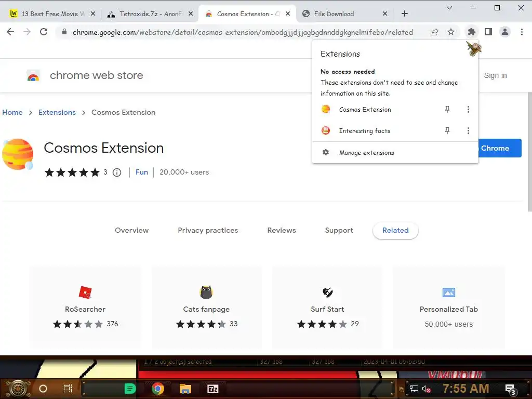Open Task View on the taskbar
The image size is (532, 399).
[68, 389]
